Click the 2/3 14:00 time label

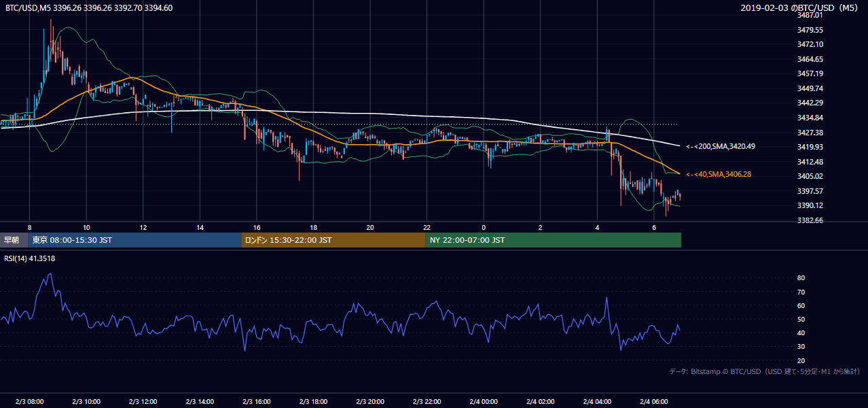(200, 401)
